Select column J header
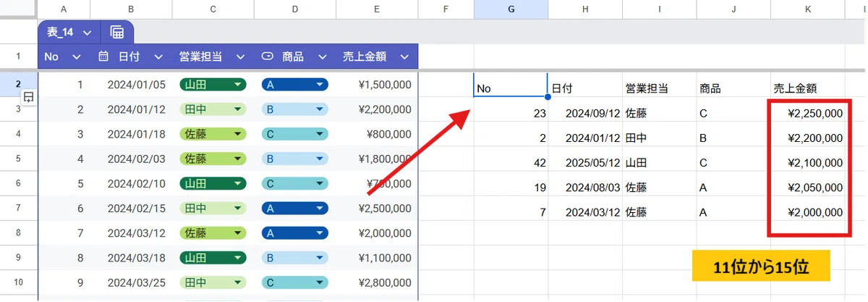Screen dimensions: 868x302 click(x=733, y=9)
